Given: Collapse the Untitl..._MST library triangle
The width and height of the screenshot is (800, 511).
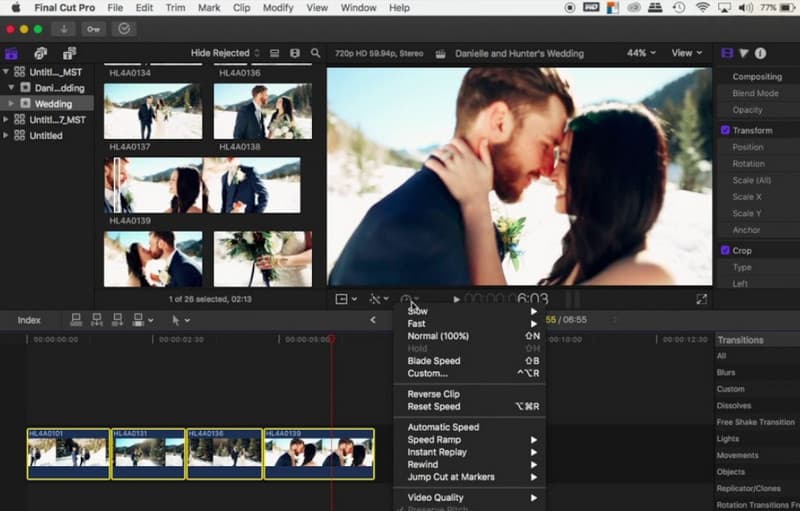Looking at the screenshot, I should pos(6,72).
